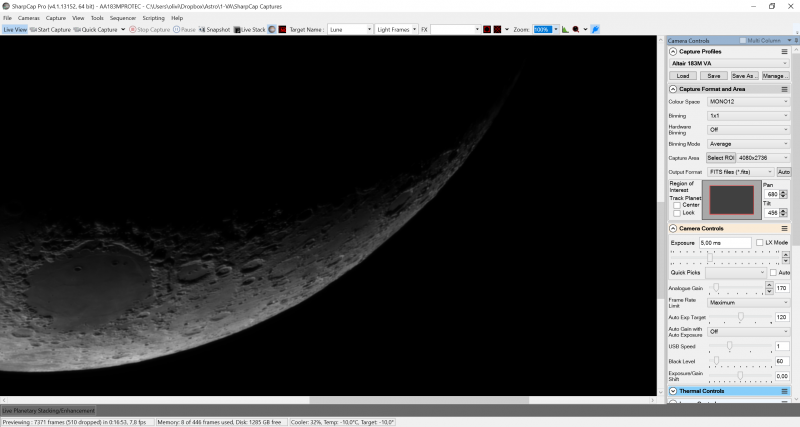The height and width of the screenshot is (427, 800).
Task: Click the Select ROI button
Action: (721, 158)
